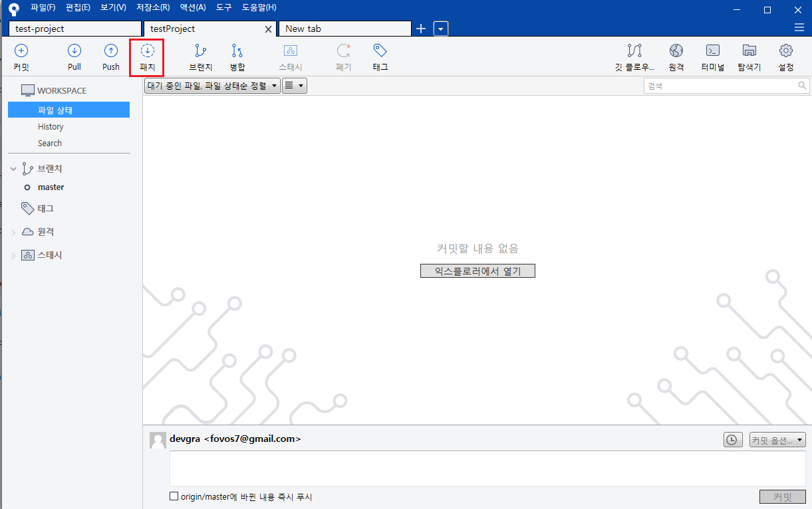Open the 편집(E) menu
Viewport: 812px width, 509px height.
[x=78, y=7]
